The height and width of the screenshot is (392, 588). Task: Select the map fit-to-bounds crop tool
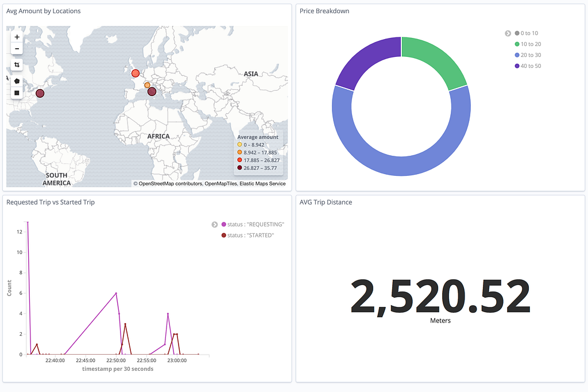[x=17, y=64]
